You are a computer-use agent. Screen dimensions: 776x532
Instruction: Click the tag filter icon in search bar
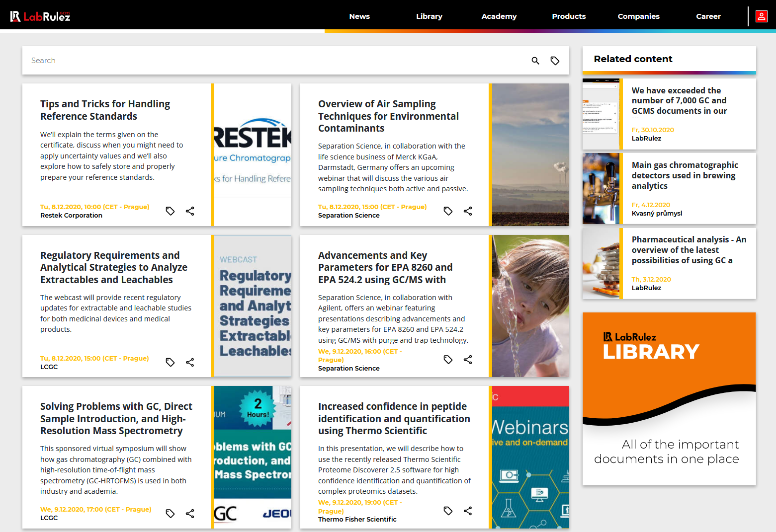(555, 61)
